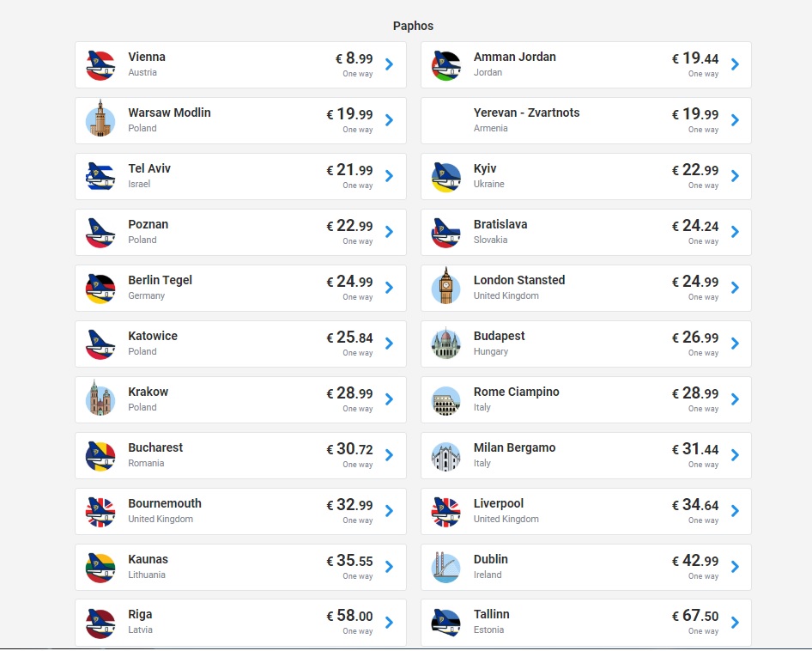Viewport: 812px width, 651px height.
Task: Open the Riga Latvia flight card
Action: 241,623
